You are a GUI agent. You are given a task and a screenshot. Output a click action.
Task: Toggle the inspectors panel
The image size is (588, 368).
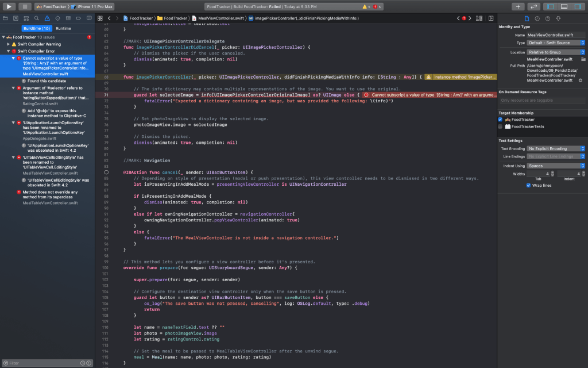click(x=578, y=6)
